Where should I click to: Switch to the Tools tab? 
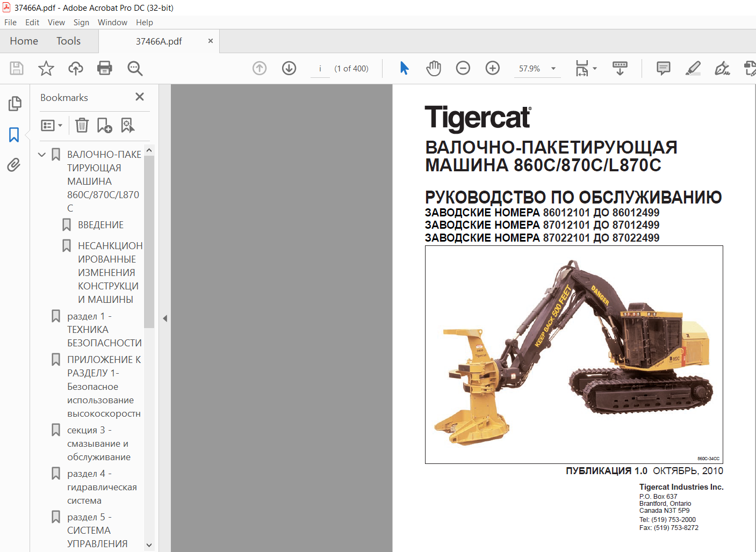click(x=68, y=41)
